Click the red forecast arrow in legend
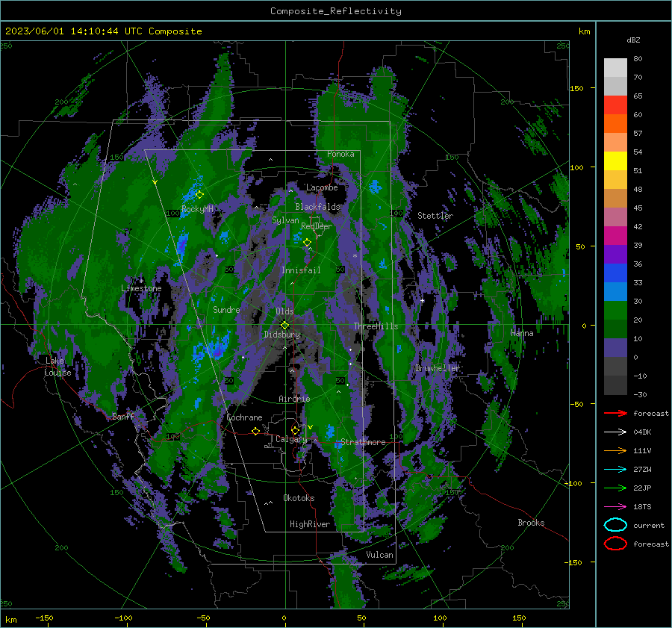672x628 pixels. pyautogui.click(x=615, y=413)
